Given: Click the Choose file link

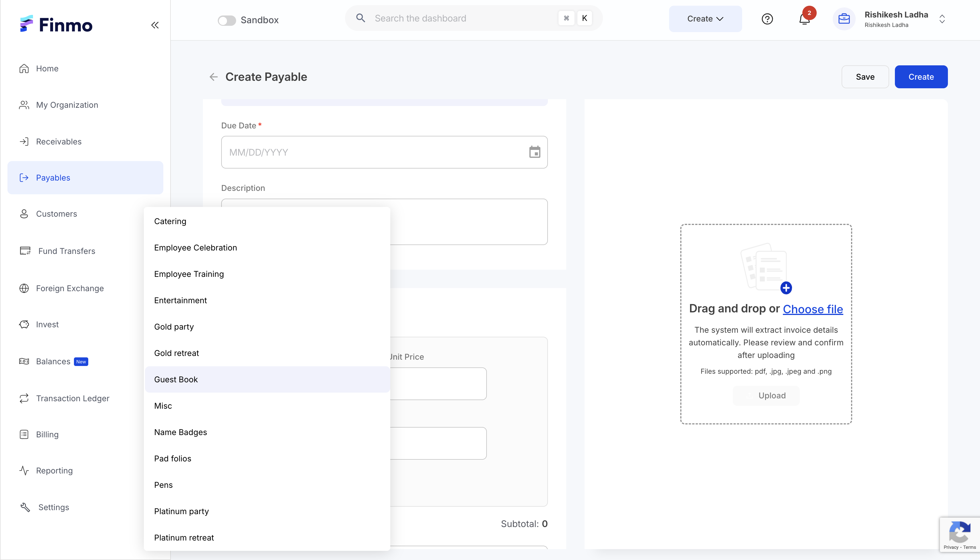Looking at the screenshot, I should (813, 309).
